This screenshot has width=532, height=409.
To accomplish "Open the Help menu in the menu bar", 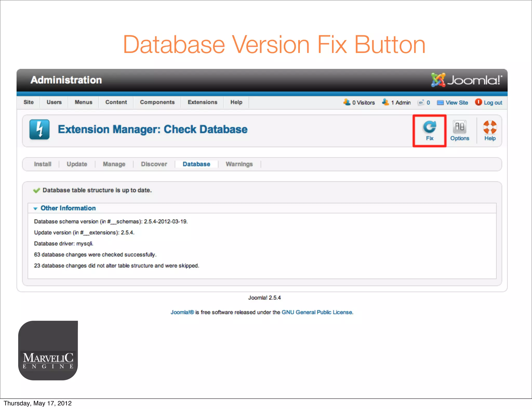I will [236, 102].
